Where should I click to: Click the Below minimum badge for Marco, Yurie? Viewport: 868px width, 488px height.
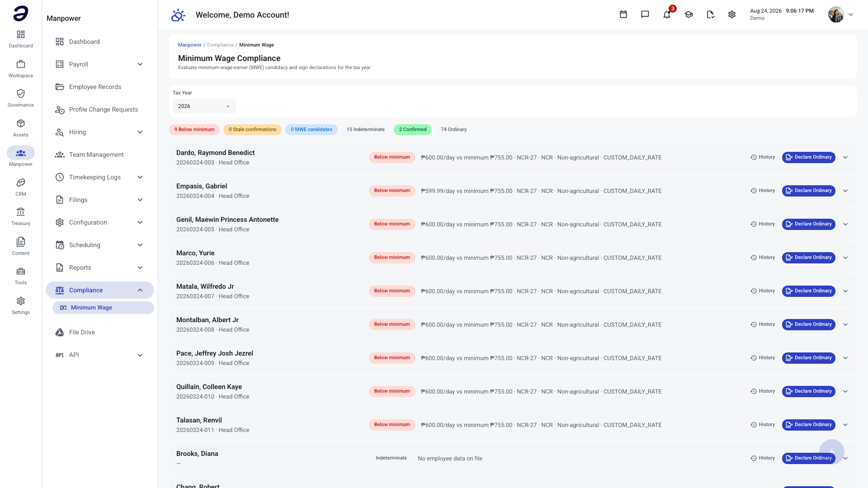392,258
